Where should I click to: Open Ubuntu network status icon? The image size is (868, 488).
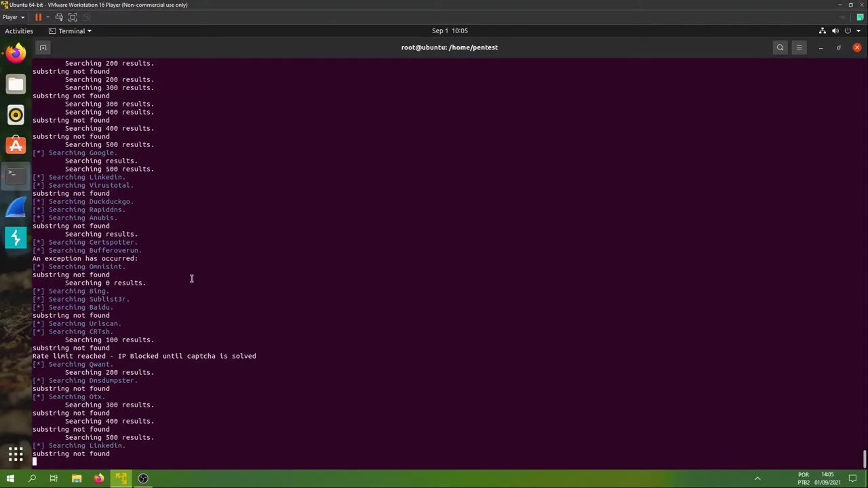(823, 30)
